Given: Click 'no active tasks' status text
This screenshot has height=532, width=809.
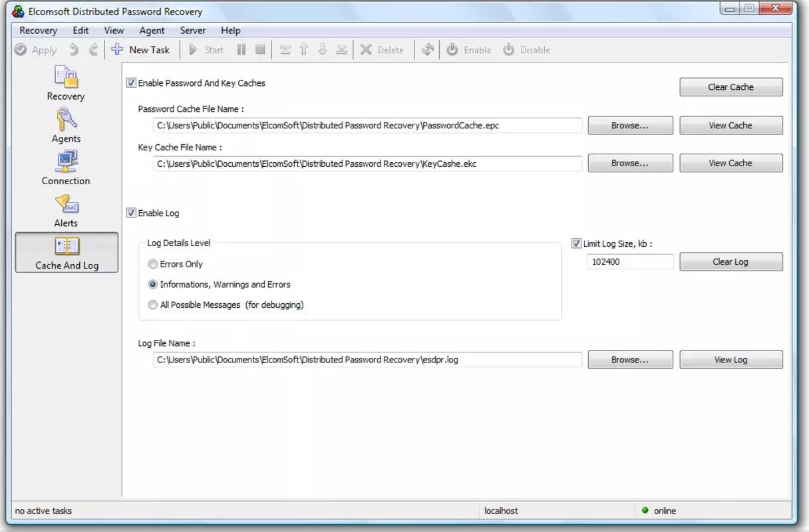Looking at the screenshot, I should click(43, 511).
